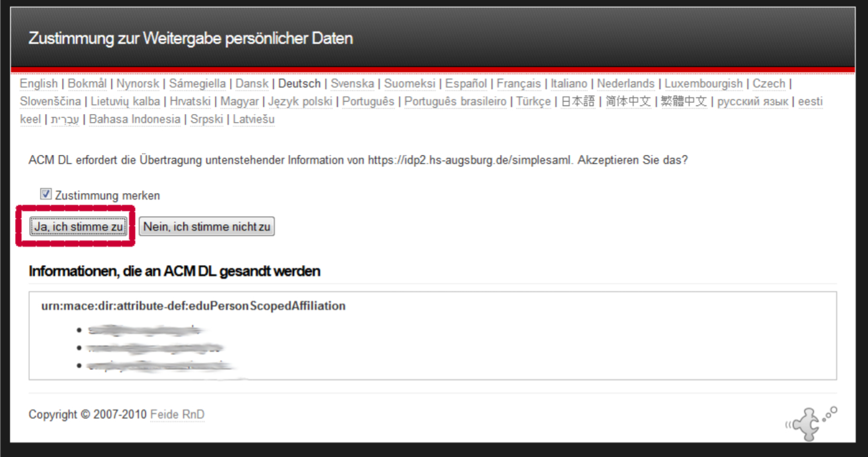Switch language to 日本語
The width and height of the screenshot is (868, 457).
[578, 102]
